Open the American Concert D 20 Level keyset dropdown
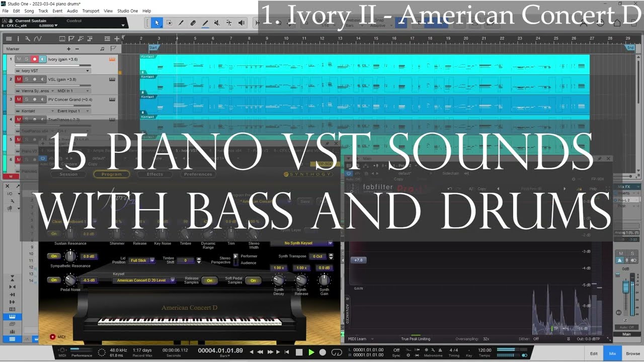Viewport: 644px width, 362px height. 144,280
